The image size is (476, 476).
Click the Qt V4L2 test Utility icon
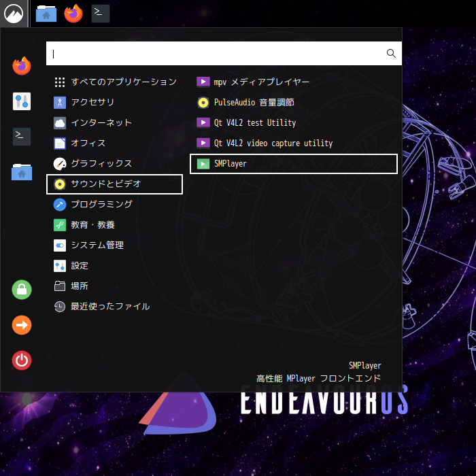(203, 122)
